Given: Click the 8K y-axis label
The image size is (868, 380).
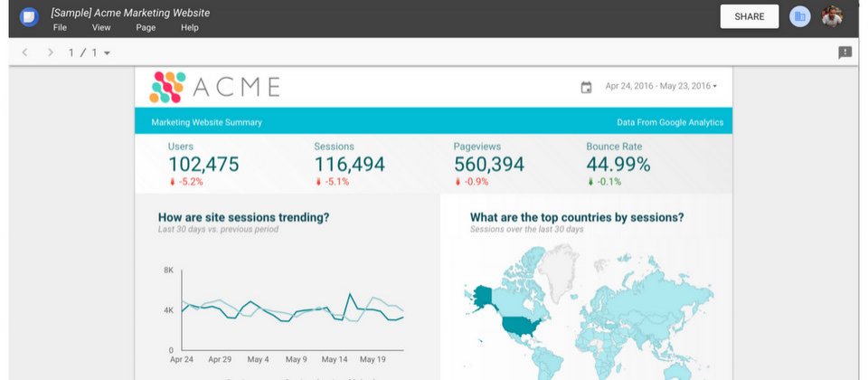Looking at the screenshot, I should tap(169, 271).
